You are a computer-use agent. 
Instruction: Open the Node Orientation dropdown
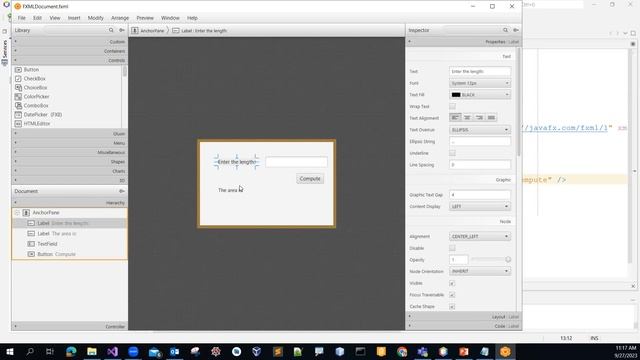[480, 271]
